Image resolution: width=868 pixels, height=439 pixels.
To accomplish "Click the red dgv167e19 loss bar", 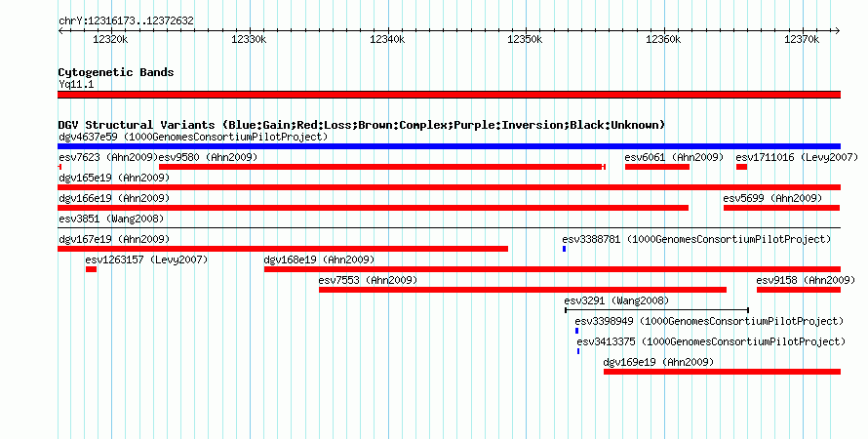I will [x=283, y=249].
